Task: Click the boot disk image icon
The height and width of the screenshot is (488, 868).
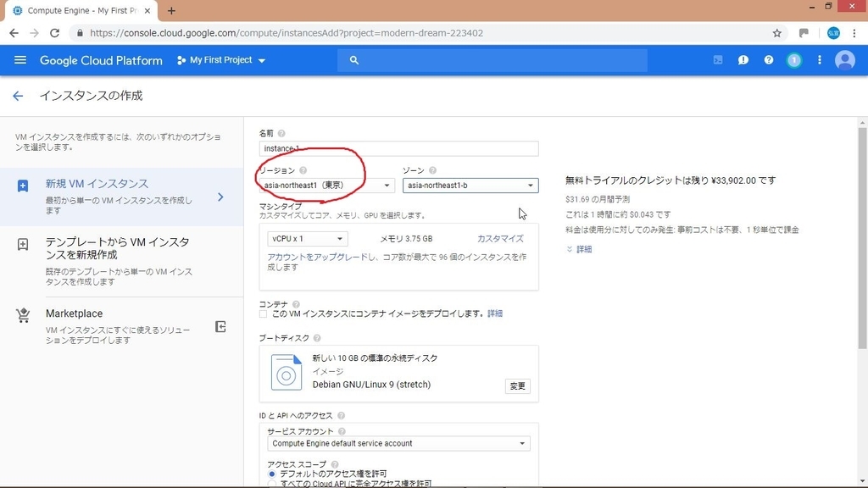Action: point(286,372)
